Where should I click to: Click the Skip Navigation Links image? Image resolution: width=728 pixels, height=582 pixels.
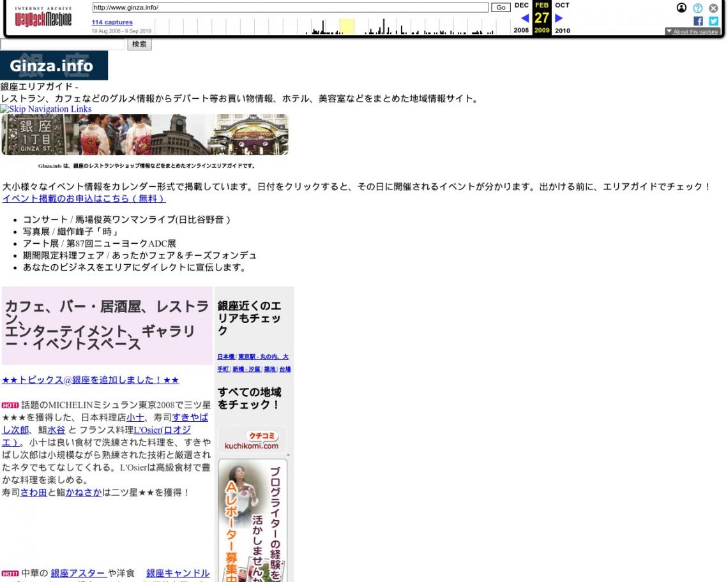pos(46,109)
